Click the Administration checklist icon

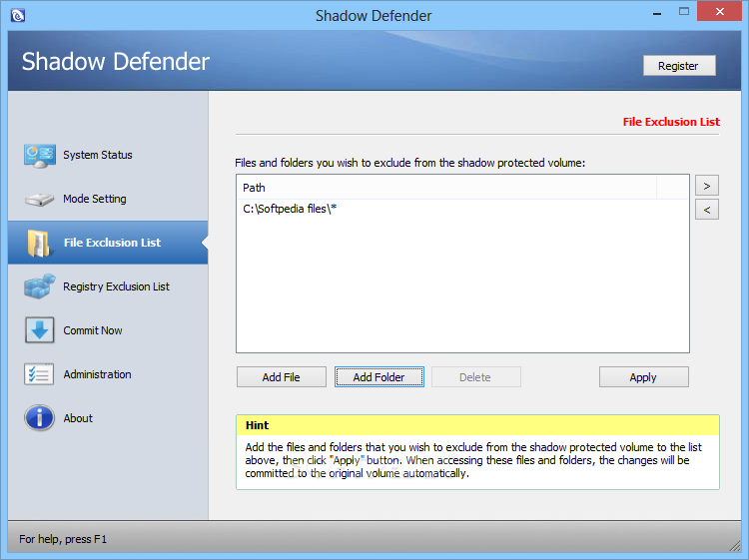tap(39, 374)
